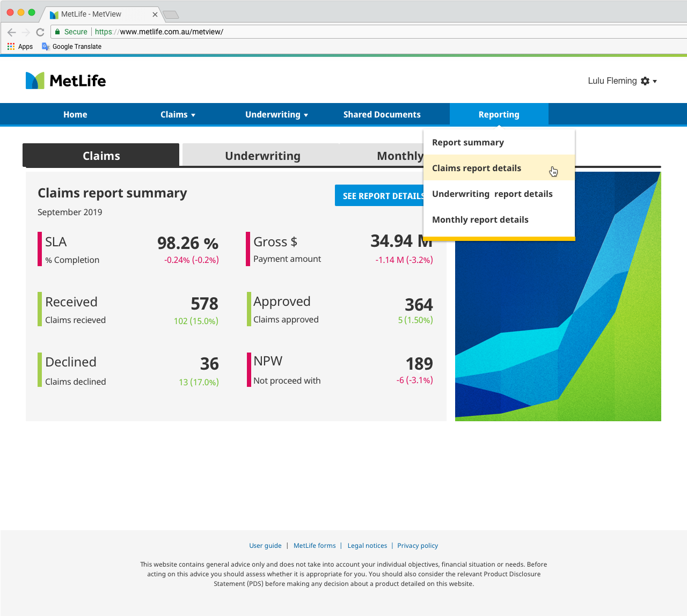687x616 pixels.
Task: Choose Underwriting report details menu entry
Action: pyautogui.click(x=499, y=194)
